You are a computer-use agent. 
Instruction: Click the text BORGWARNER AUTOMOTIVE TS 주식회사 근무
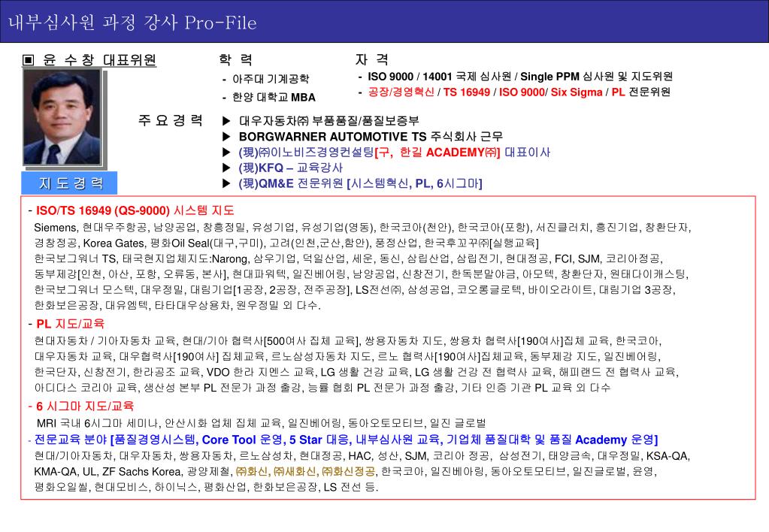tap(371, 136)
